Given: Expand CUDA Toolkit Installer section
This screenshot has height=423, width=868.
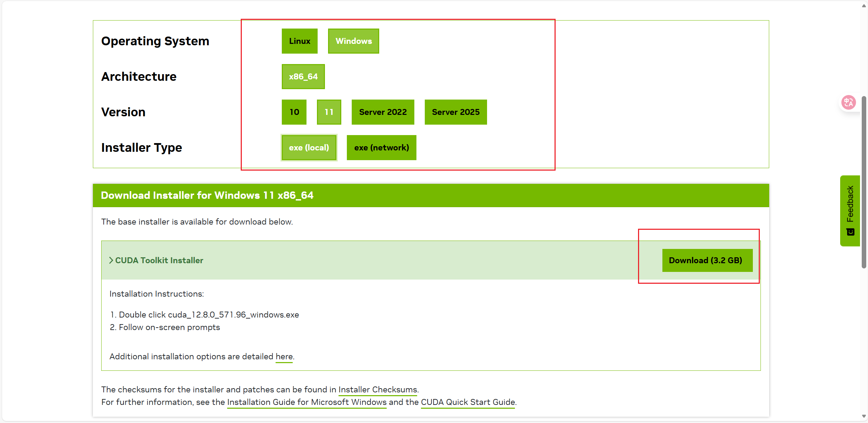Looking at the screenshot, I should point(156,260).
